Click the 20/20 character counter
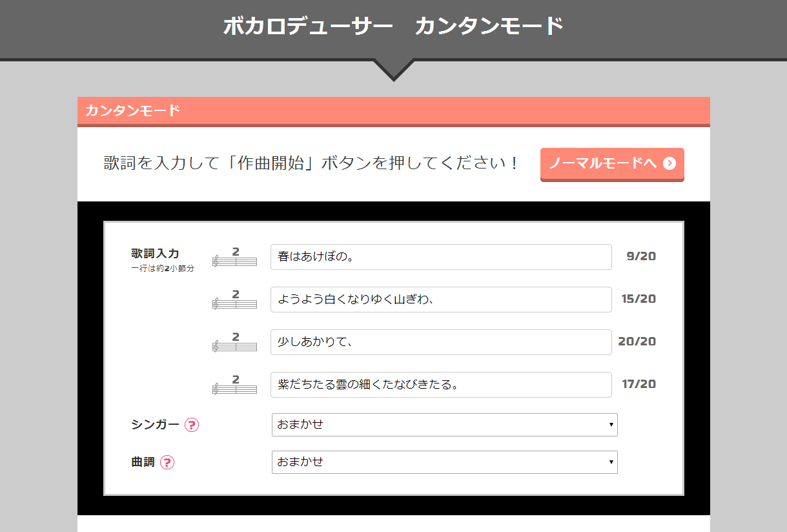787x532 pixels. click(637, 342)
